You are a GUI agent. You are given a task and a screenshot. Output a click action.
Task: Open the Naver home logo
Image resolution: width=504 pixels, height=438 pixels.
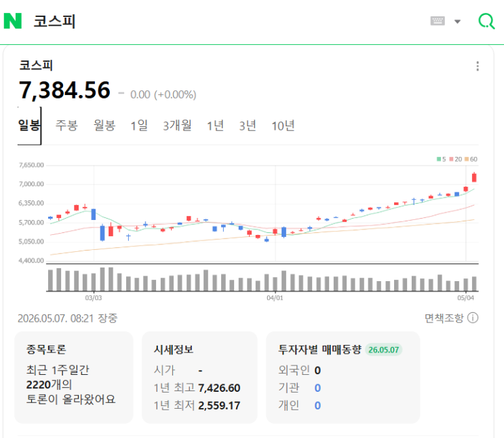coord(12,21)
